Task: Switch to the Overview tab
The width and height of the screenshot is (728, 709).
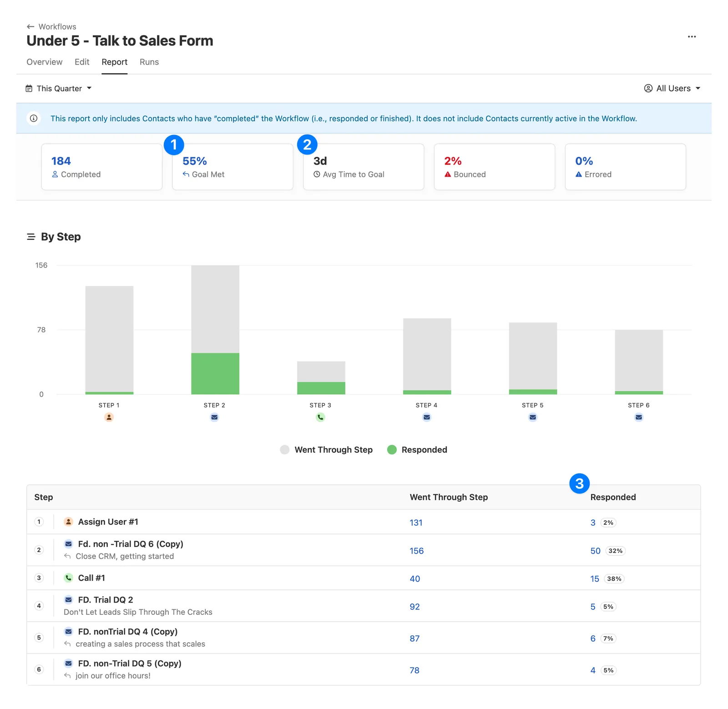Action: tap(44, 62)
